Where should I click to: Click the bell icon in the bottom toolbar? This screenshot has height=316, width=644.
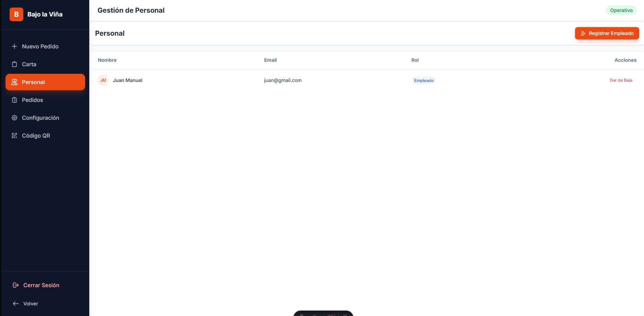[301, 315]
